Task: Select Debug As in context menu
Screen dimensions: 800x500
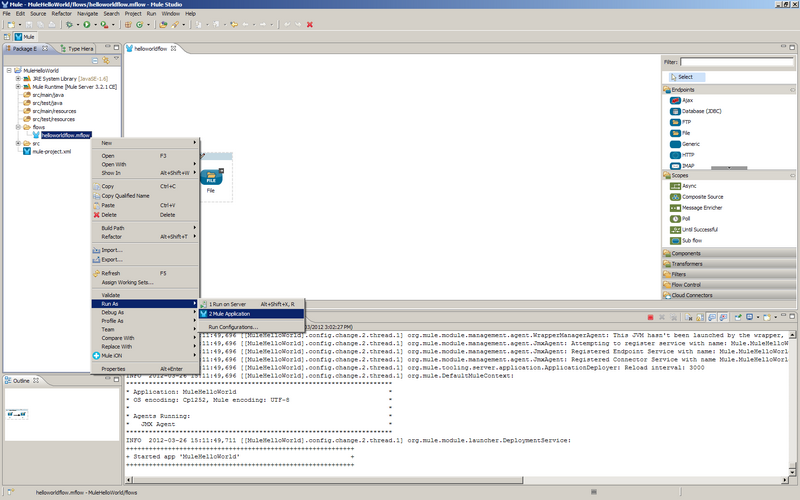Action: pyautogui.click(x=145, y=312)
